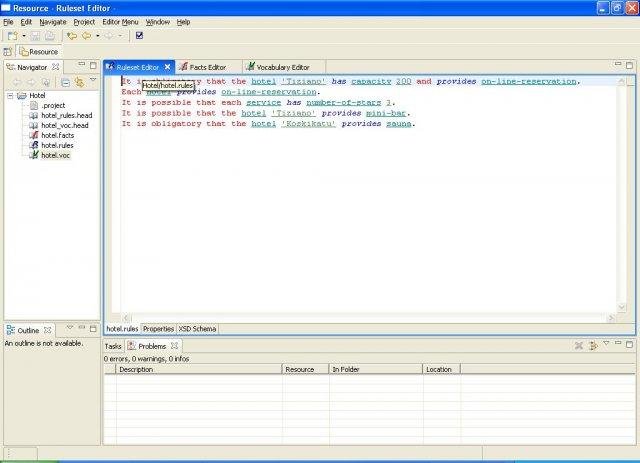Click the mini-bar term link
The image size is (640, 463).
click(386, 113)
